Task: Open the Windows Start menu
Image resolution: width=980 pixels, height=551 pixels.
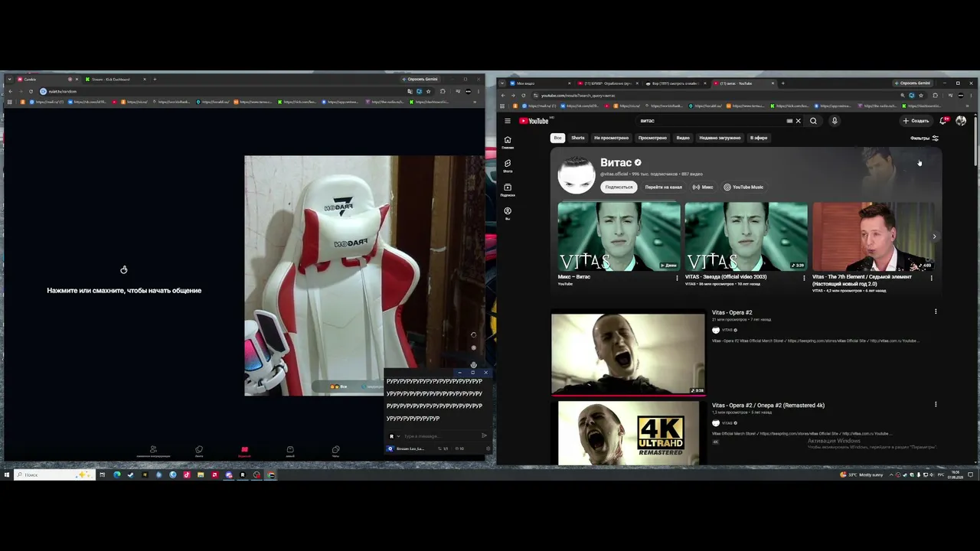Action: (7, 474)
